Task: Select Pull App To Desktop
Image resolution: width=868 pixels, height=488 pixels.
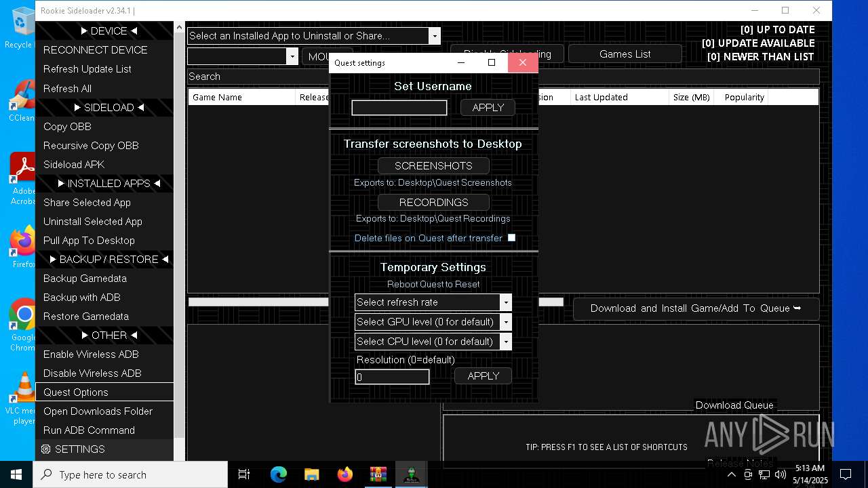Action: (104, 241)
